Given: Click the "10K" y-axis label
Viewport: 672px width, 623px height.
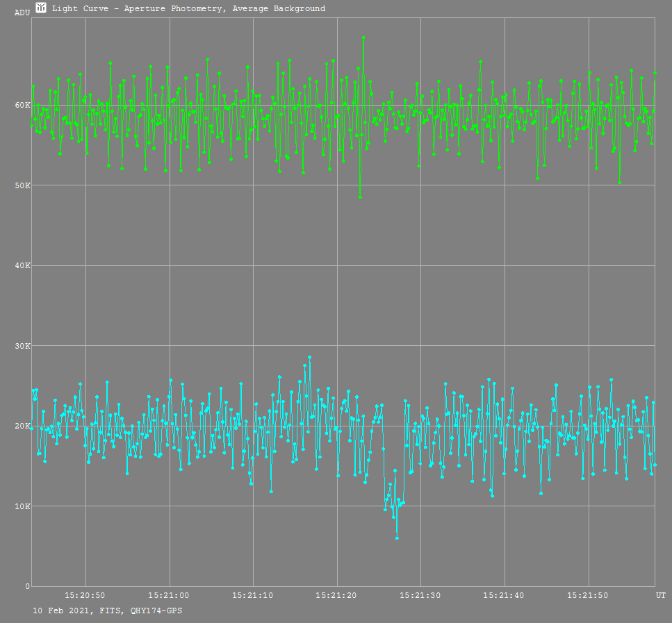Looking at the screenshot, I should tap(23, 506).
